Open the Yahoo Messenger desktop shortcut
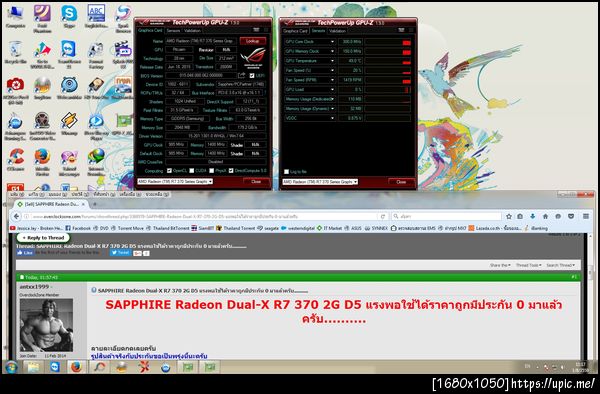Screen dimensions: 600x394 tap(69, 162)
